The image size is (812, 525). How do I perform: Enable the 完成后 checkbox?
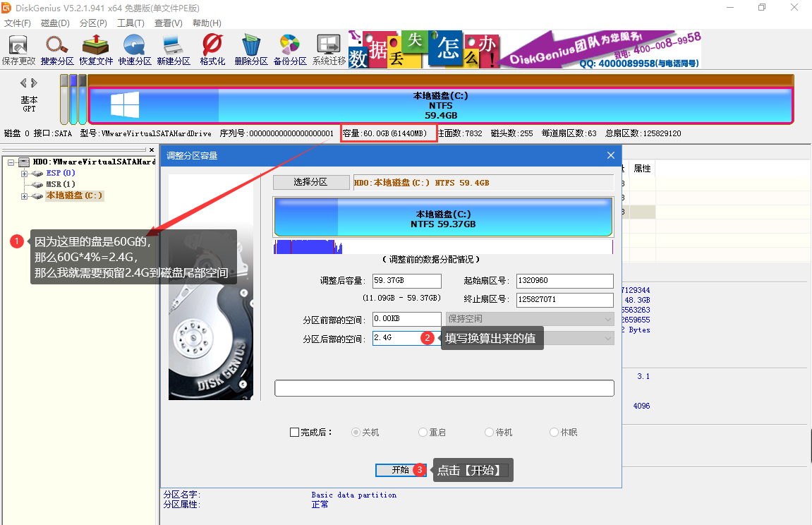click(x=295, y=433)
